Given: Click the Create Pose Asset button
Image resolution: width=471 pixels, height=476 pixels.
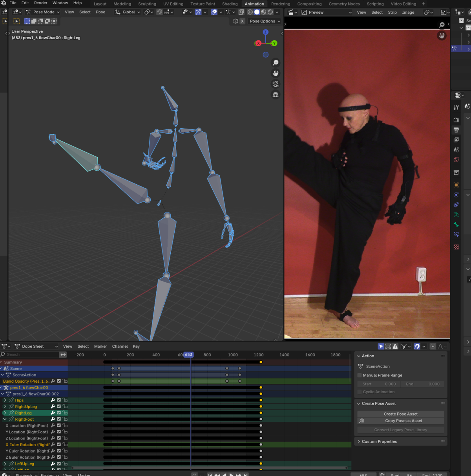Looking at the screenshot, I should click(400, 414).
